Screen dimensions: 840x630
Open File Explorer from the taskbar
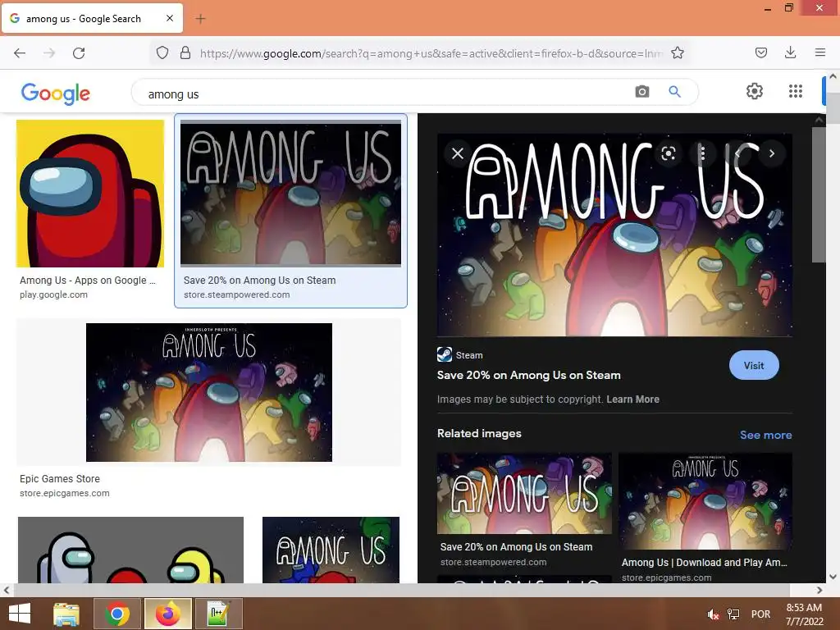(x=66, y=614)
